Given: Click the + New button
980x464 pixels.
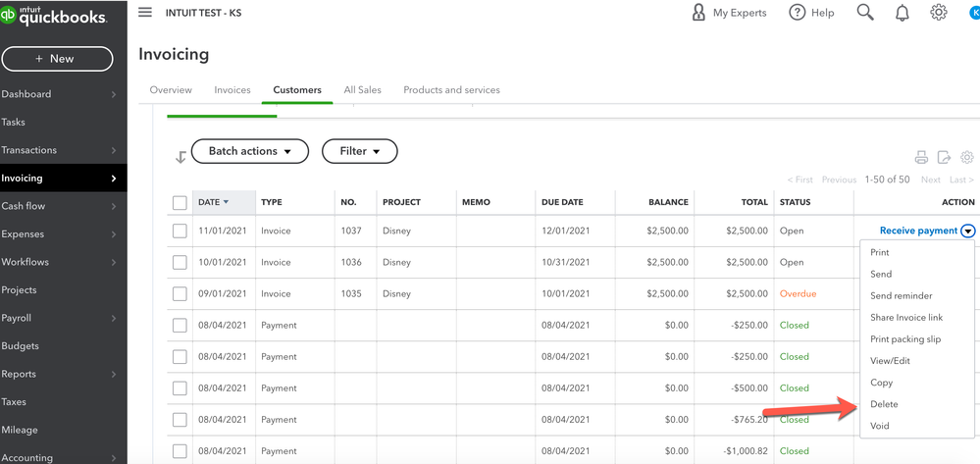Looking at the screenshot, I should click(x=57, y=59).
